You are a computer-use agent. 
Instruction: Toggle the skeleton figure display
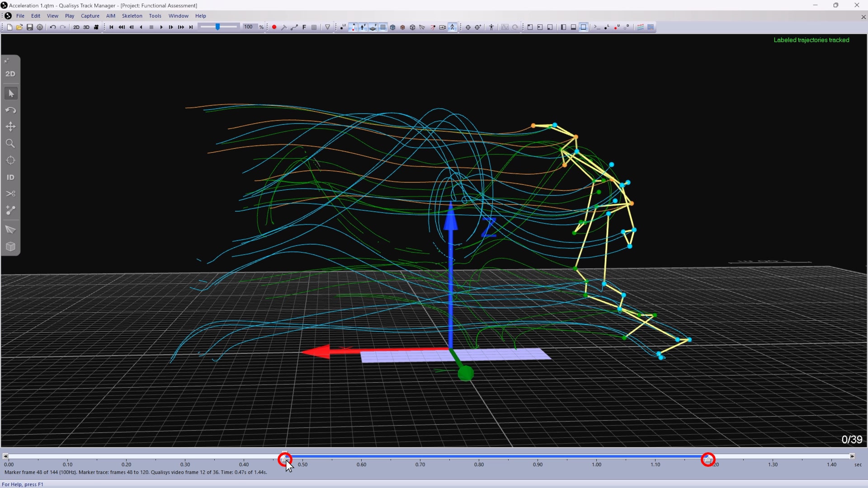click(x=453, y=27)
